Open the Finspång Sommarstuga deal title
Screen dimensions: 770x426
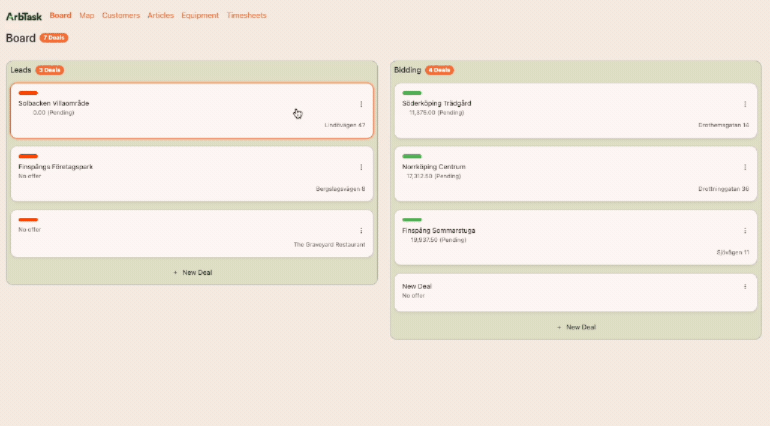(439, 230)
